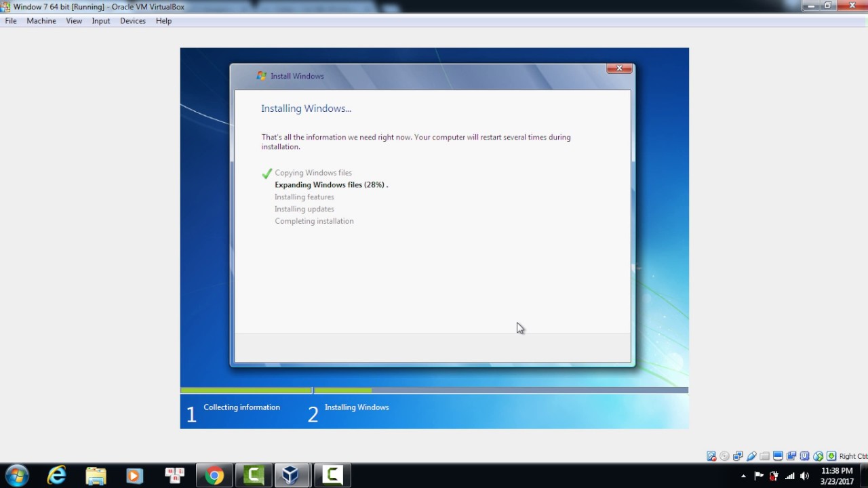Click the Windows flag icon in installer title

coord(262,76)
